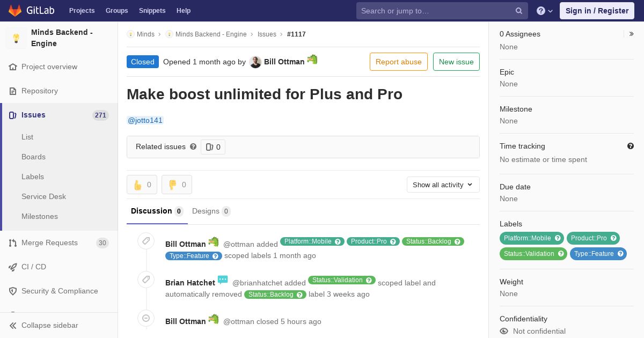
Task: Click Related issues help icon
Action: point(193,146)
